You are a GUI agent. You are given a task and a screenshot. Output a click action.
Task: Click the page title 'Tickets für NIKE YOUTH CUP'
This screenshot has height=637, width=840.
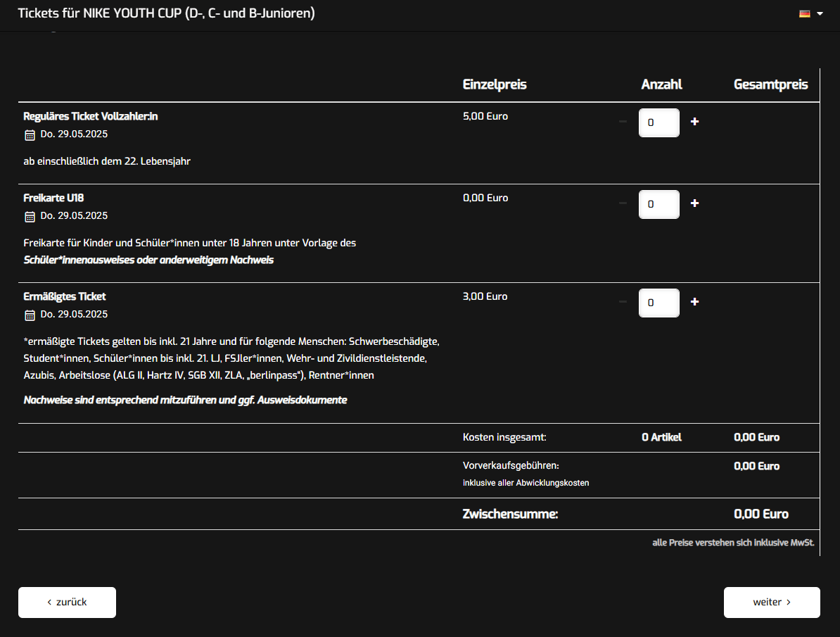166,13
